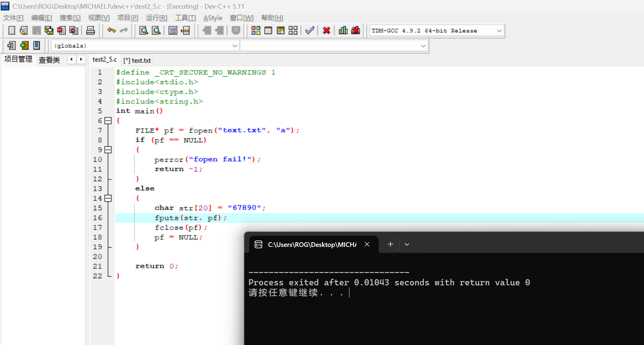The width and height of the screenshot is (644, 345).
Task: Click the #include<ctype.h> line
Action: click(x=157, y=92)
